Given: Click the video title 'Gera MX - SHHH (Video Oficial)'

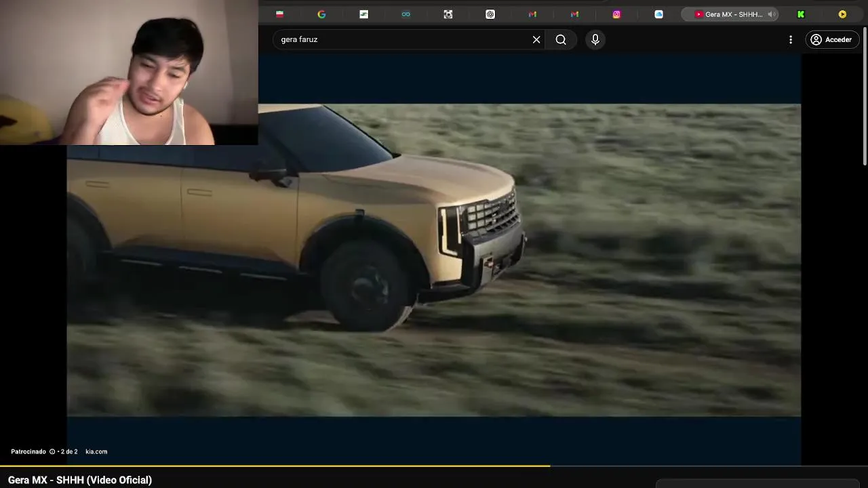Looking at the screenshot, I should tap(80, 480).
